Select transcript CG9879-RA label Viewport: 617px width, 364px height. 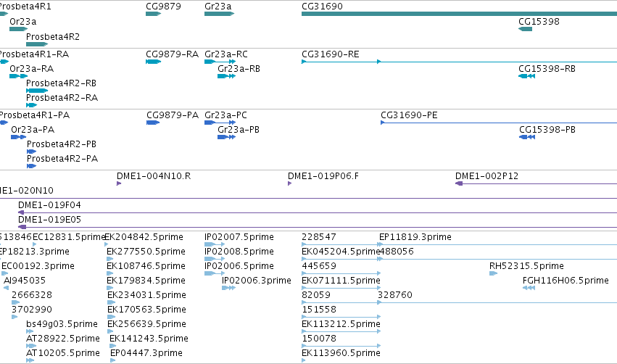(172, 54)
